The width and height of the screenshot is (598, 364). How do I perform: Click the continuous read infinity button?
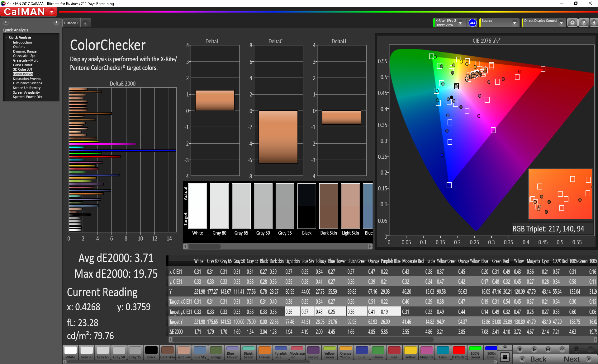pyautogui.click(x=562, y=349)
